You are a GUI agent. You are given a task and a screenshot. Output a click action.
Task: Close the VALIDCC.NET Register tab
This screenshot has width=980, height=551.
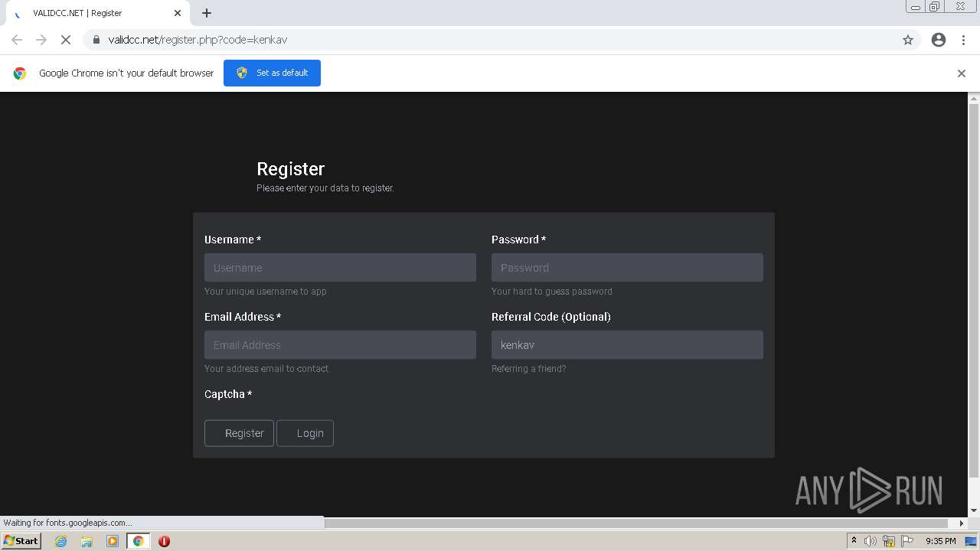click(x=178, y=13)
